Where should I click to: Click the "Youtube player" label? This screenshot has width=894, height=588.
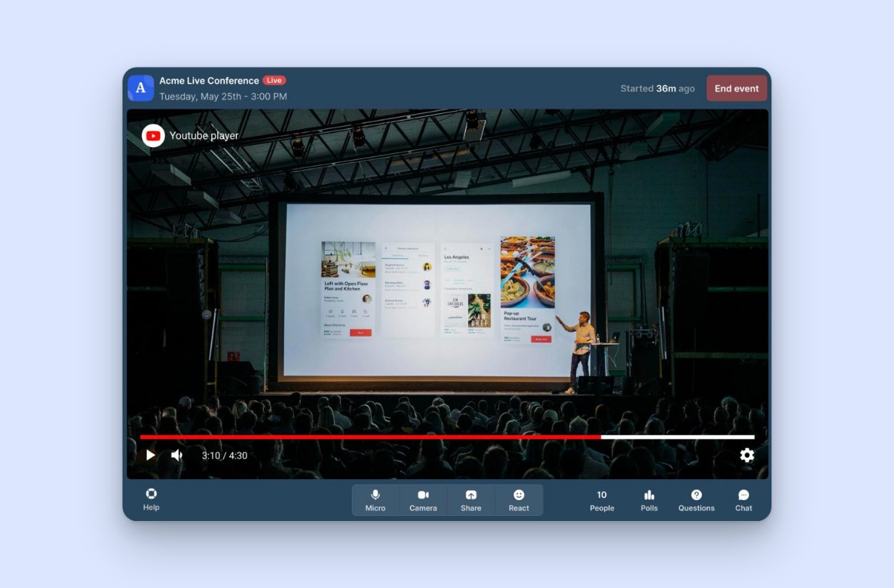point(204,135)
